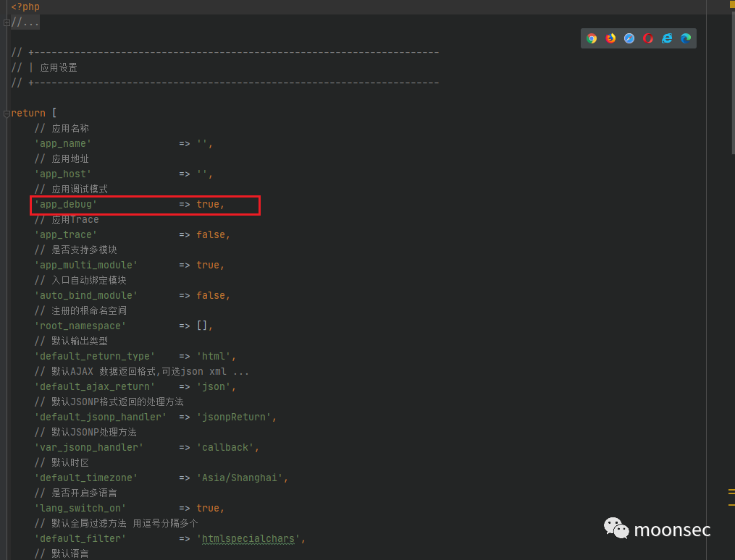Click the return keyword

tap(28, 114)
